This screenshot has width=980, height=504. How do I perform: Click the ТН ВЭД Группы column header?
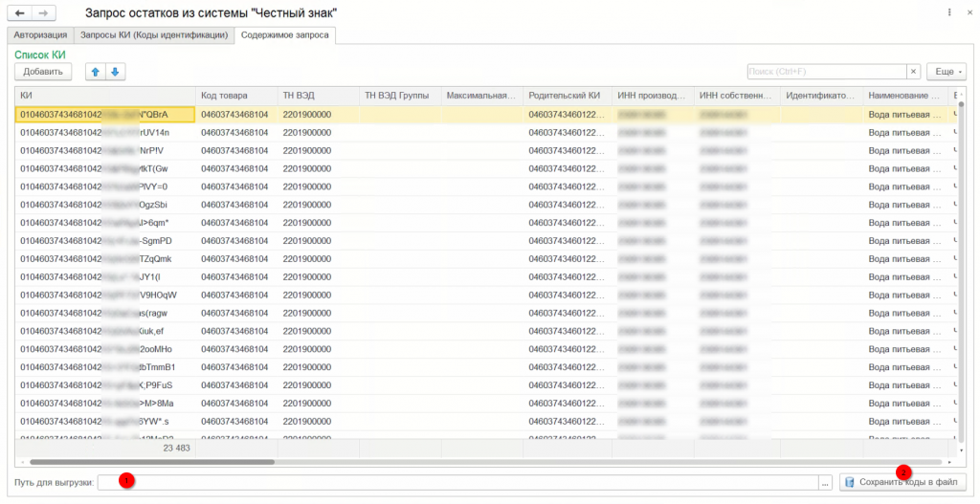[400, 96]
